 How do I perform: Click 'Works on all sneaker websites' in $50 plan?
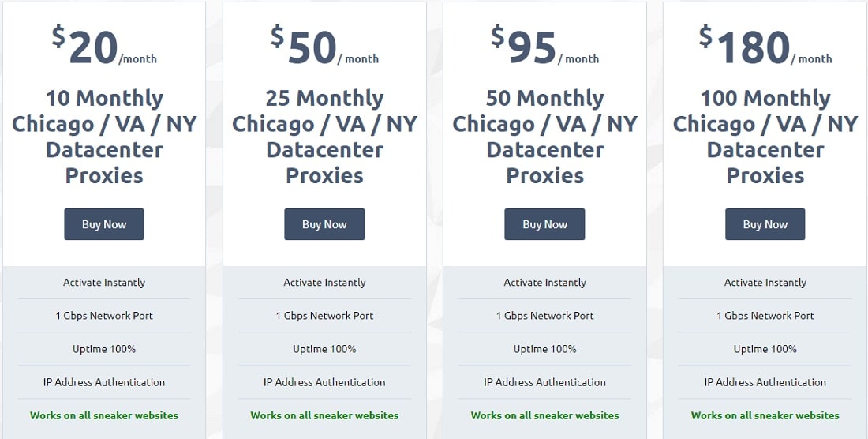click(x=324, y=415)
